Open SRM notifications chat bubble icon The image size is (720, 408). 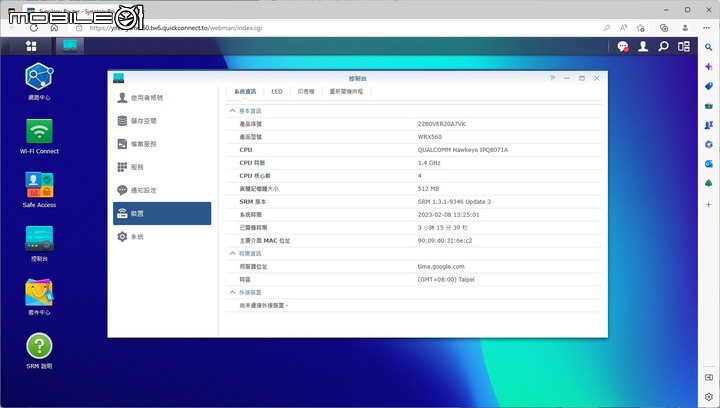pos(623,46)
